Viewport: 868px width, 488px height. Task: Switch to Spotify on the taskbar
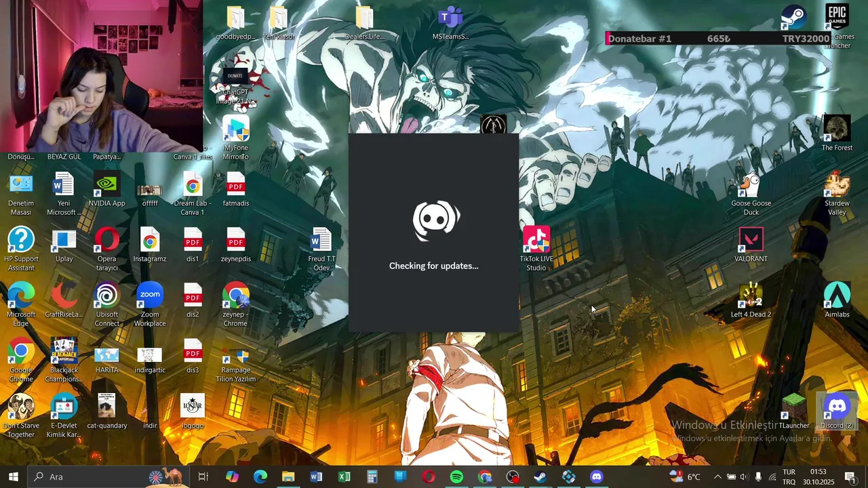point(456,476)
